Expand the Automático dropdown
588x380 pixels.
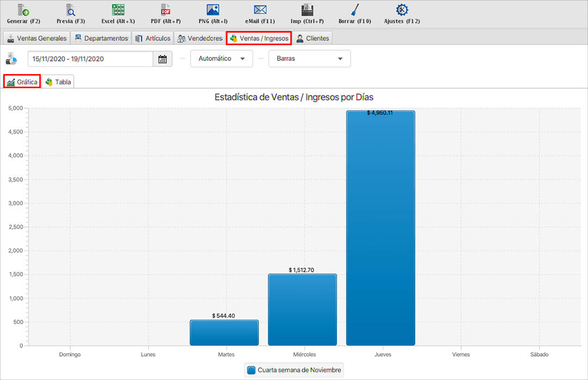click(222, 59)
